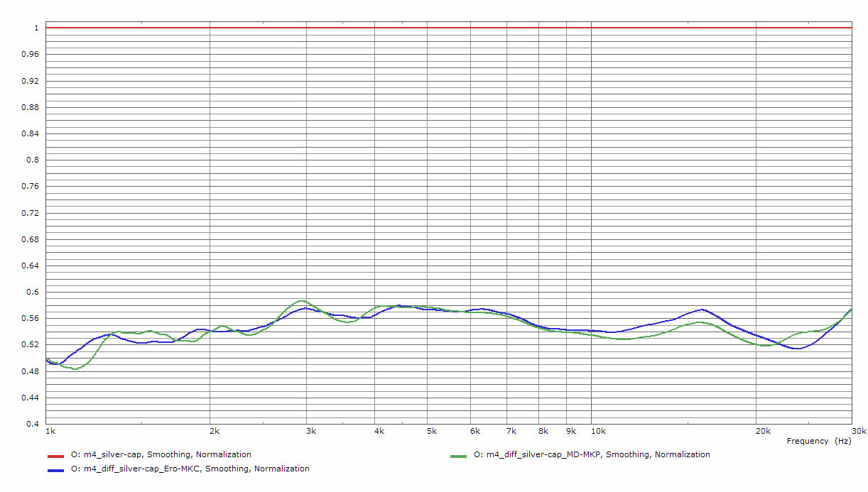Select the m4_diff_silver-cap_MD-MKP legend label

591,454
